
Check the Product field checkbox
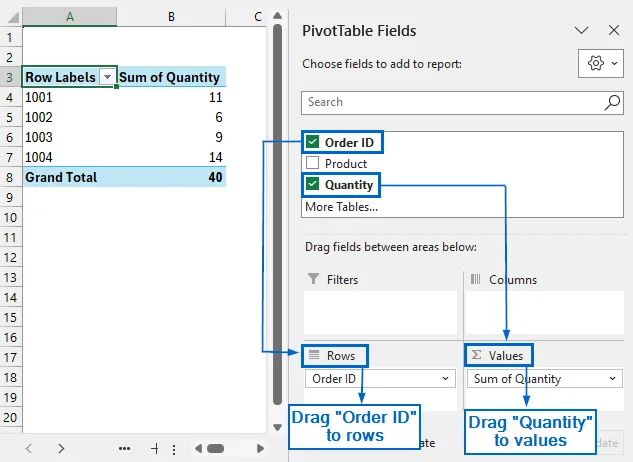[x=312, y=163]
